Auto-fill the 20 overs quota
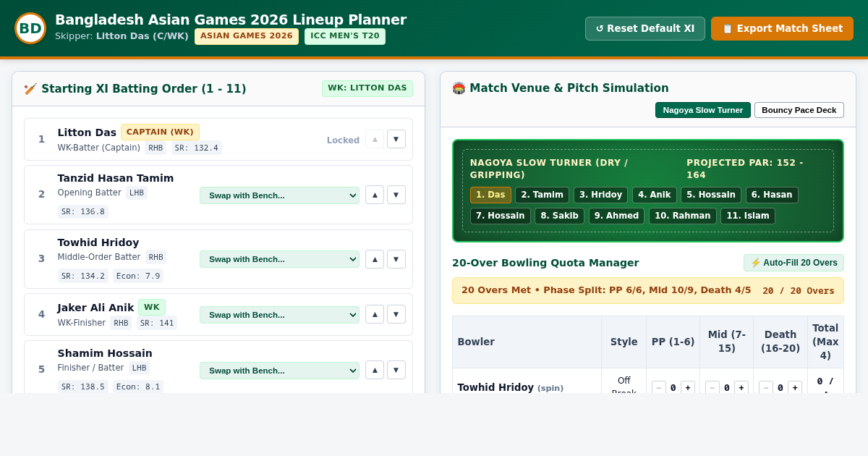 pyautogui.click(x=793, y=263)
